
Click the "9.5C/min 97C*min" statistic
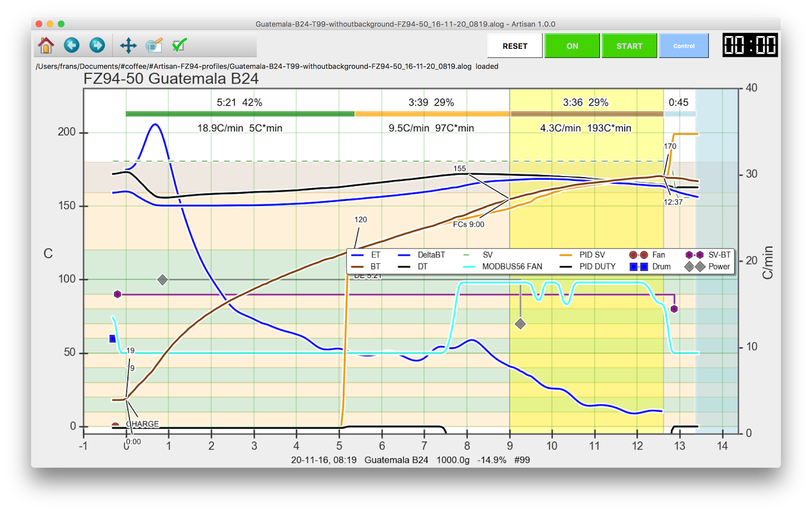tap(431, 128)
